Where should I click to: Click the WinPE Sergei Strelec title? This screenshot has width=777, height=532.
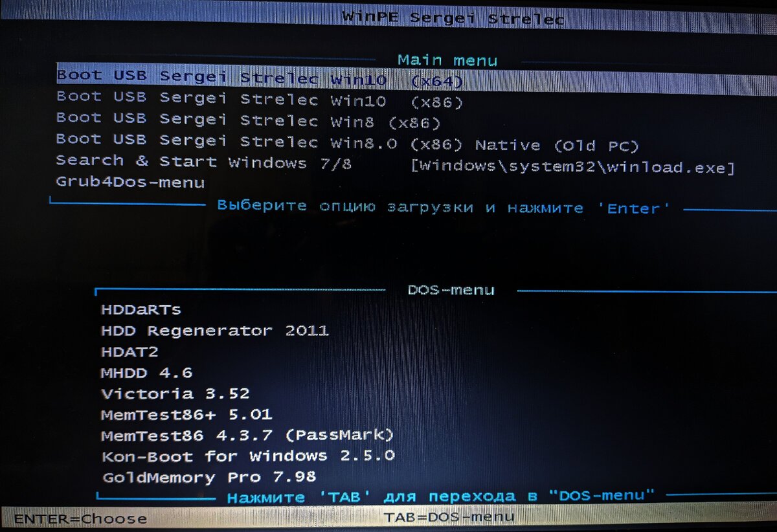point(453,17)
